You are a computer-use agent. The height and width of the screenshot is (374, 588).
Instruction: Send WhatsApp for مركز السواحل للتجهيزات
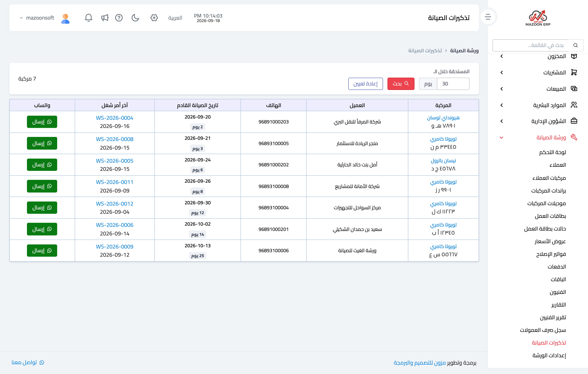coord(42,207)
